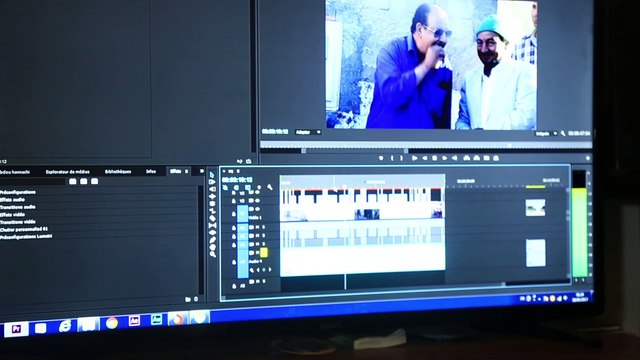Solo the first audio track (A1)

pos(264,227)
